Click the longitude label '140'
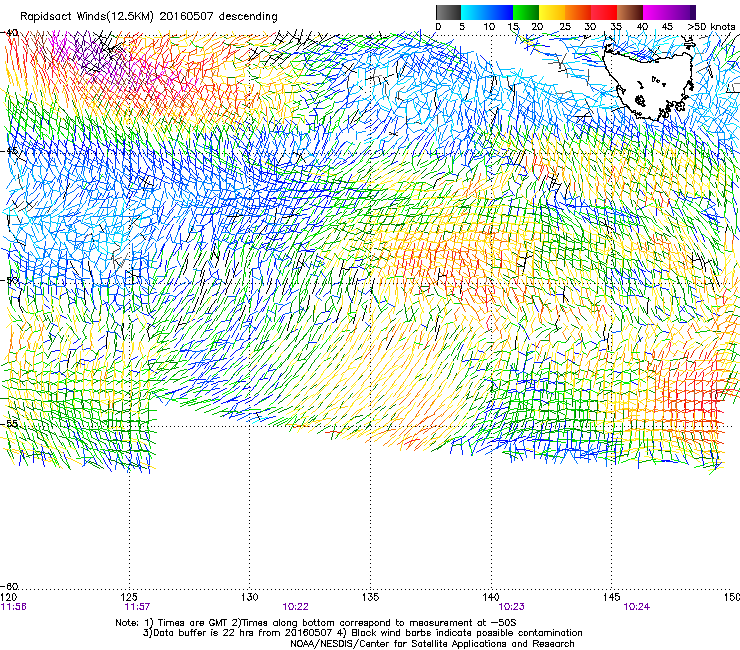 click(491, 597)
